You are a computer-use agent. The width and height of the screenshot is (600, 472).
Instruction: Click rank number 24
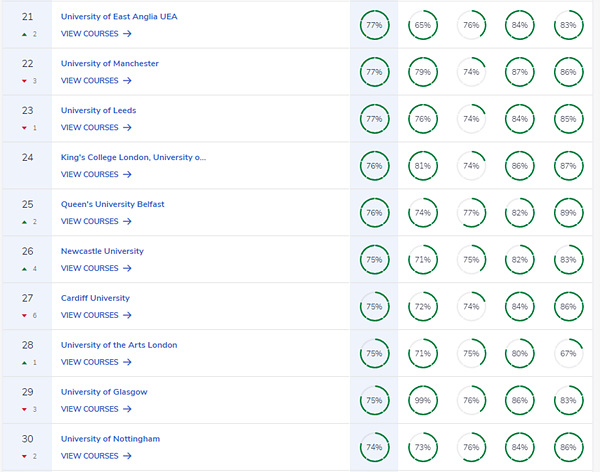tap(27, 158)
